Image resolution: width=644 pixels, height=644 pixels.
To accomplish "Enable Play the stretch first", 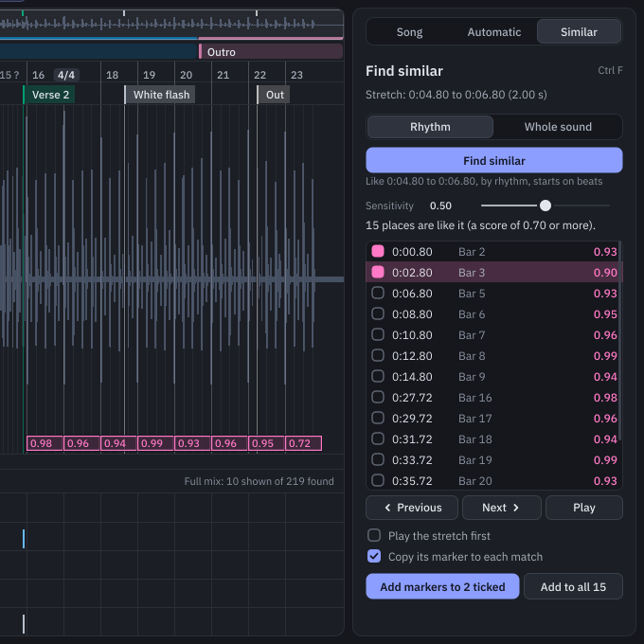I will (x=374, y=536).
